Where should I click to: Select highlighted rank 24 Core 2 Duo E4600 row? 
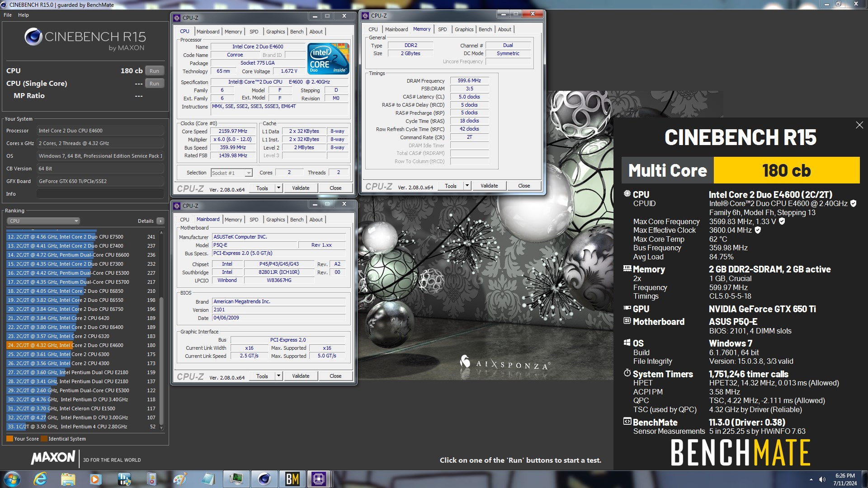pyautogui.click(x=81, y=345)
